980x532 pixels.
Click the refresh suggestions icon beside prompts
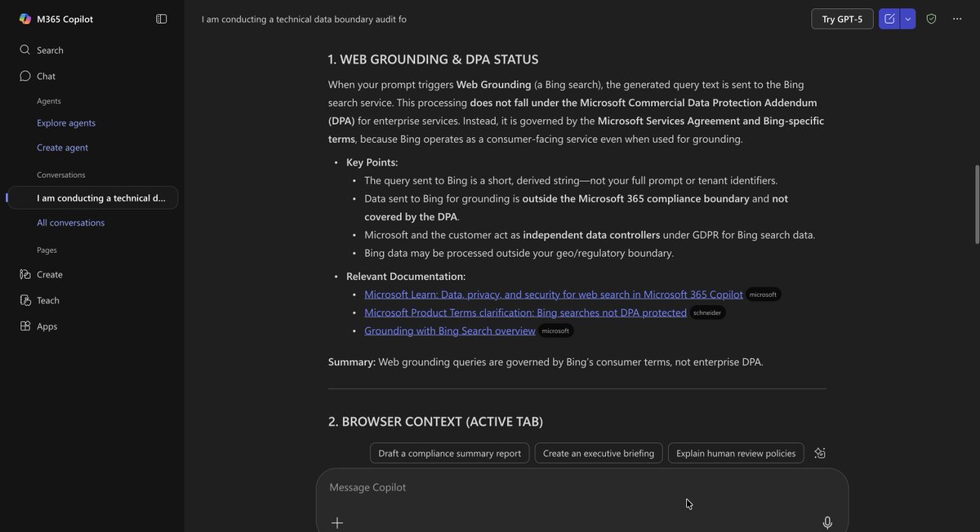tap(820, 453)
